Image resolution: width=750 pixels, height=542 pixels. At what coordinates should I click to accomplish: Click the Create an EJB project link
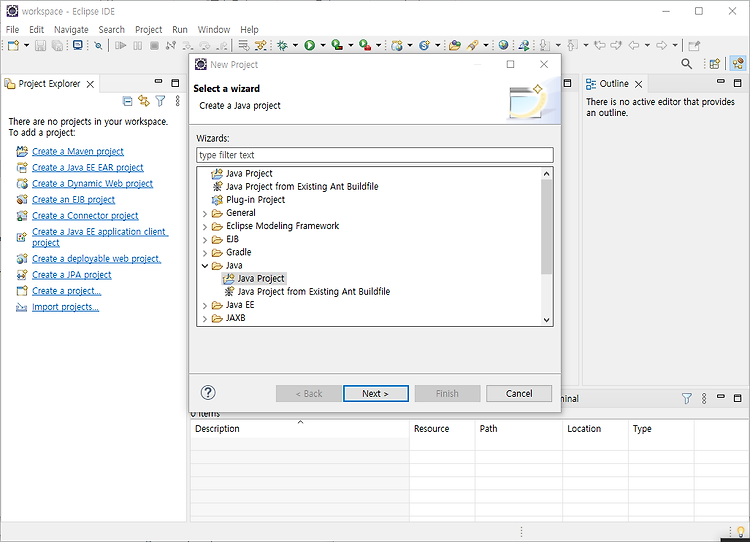click(73, 199)
